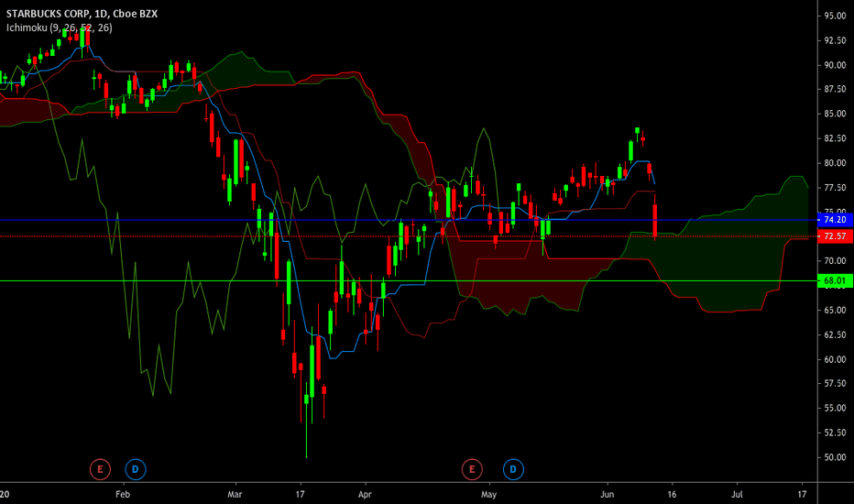854x504 pixels.
Task: Click the 62.50 price axis label
Action: click(835, 334)
